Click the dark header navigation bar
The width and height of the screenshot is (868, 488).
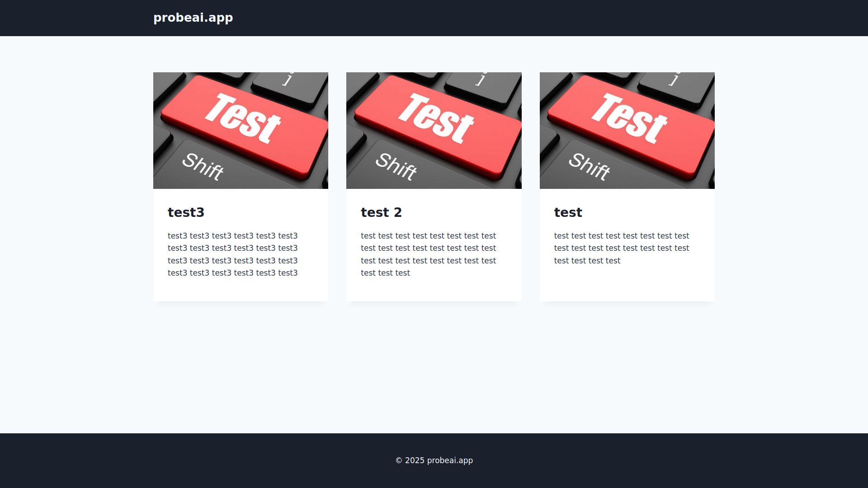point(542,18)
